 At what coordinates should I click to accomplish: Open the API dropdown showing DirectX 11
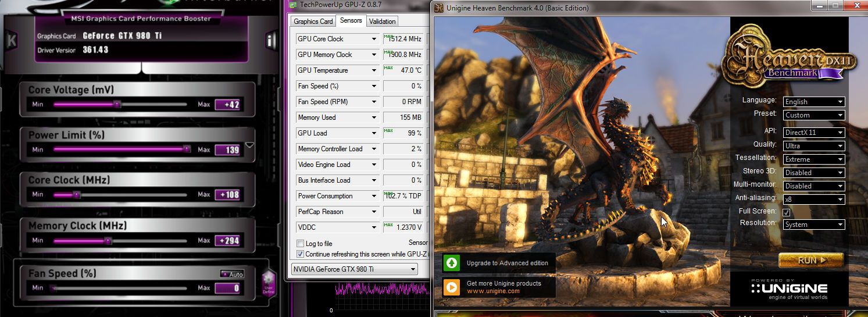pos(814,133)
